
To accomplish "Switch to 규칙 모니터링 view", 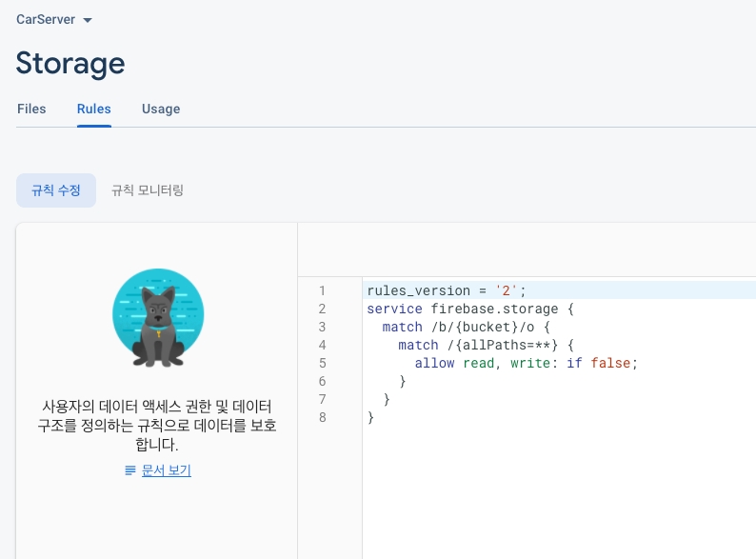I will click(x=148, y=190).
